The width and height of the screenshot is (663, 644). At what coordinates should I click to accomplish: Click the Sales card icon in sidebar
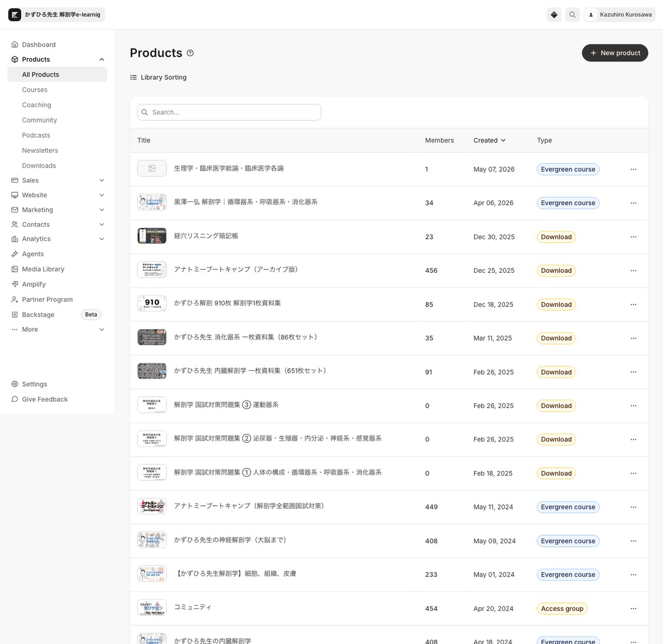click(x=15, y=180)
